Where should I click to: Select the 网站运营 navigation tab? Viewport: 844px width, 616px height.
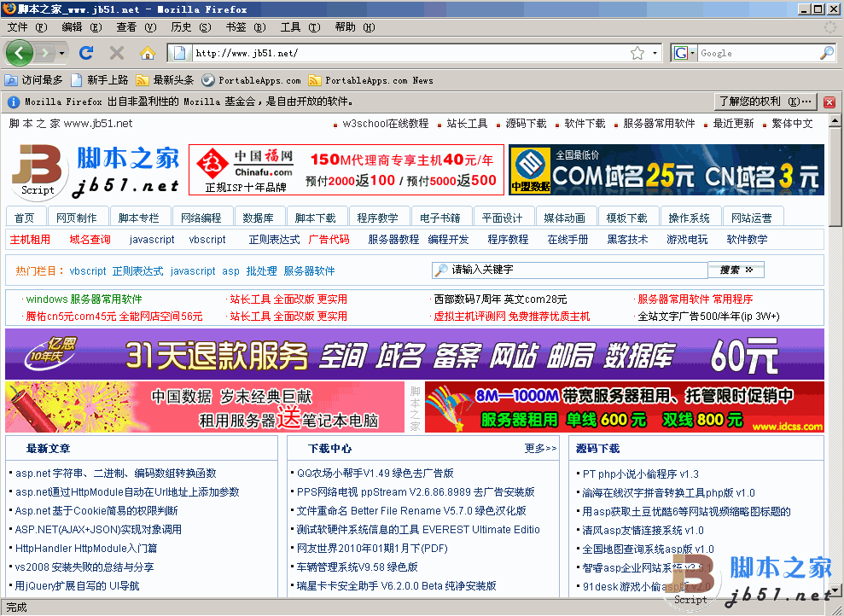click(x=752, y=218)
